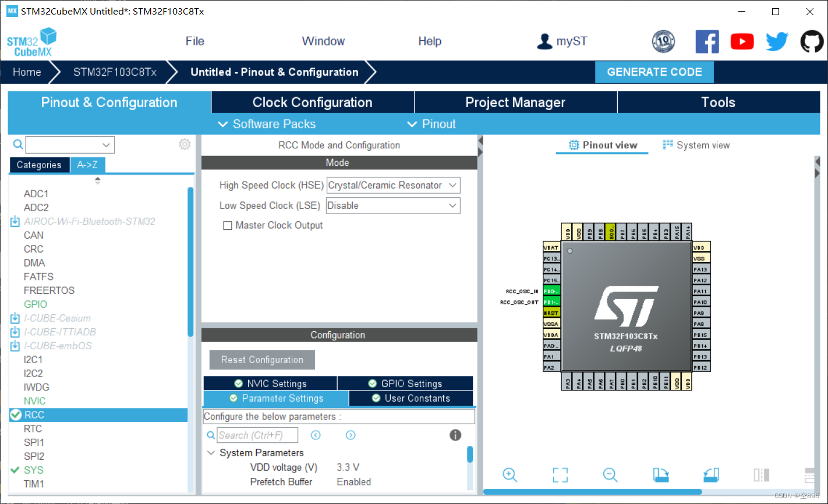828x504 pixels.
Task: Expand the Pinout dropdown menu
Action: [431, 124]
